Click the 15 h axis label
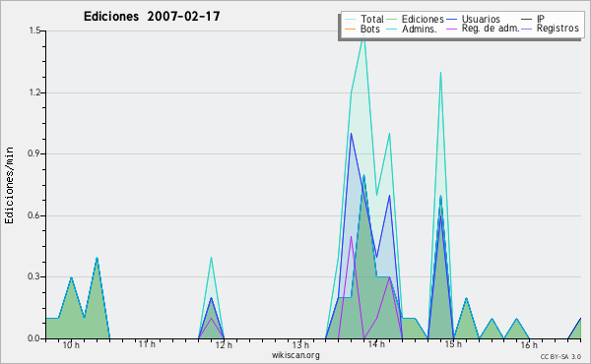Viewport: 591px width, 364px height. point(453,344)
